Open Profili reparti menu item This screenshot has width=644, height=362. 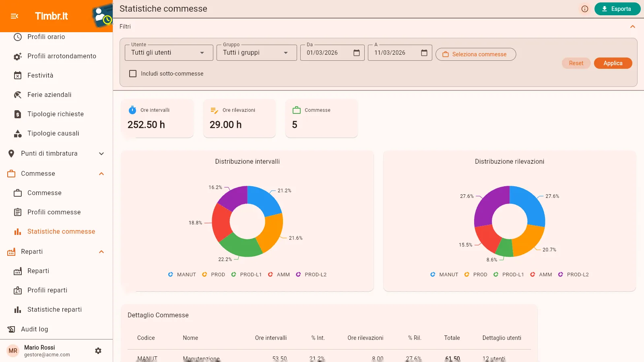56,290
